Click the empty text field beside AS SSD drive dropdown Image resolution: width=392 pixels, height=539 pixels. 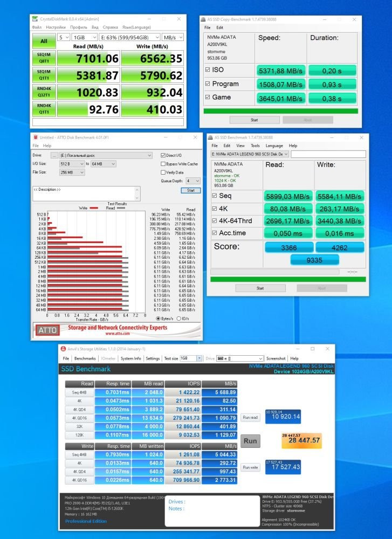pyautogui.click(x=328, y=154)
